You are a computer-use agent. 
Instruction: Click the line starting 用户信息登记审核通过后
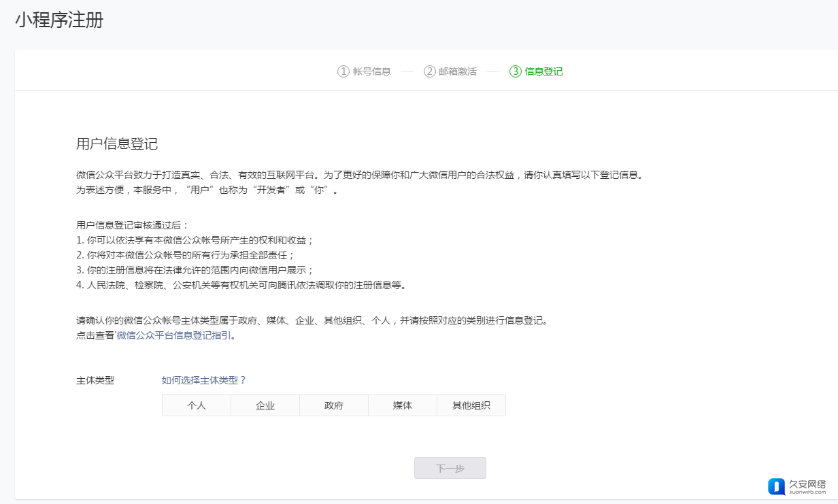pyautogui.click(x=132, y=225)
